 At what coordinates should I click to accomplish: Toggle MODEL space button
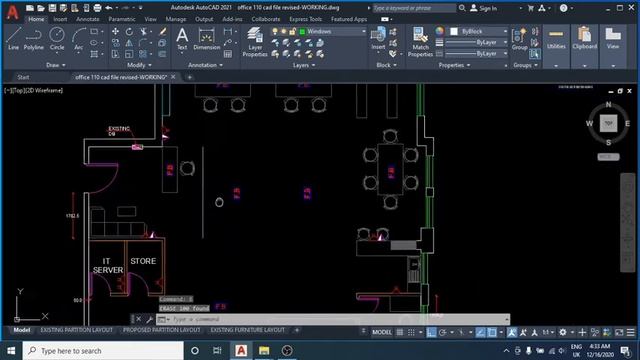[x=382, y=333]
